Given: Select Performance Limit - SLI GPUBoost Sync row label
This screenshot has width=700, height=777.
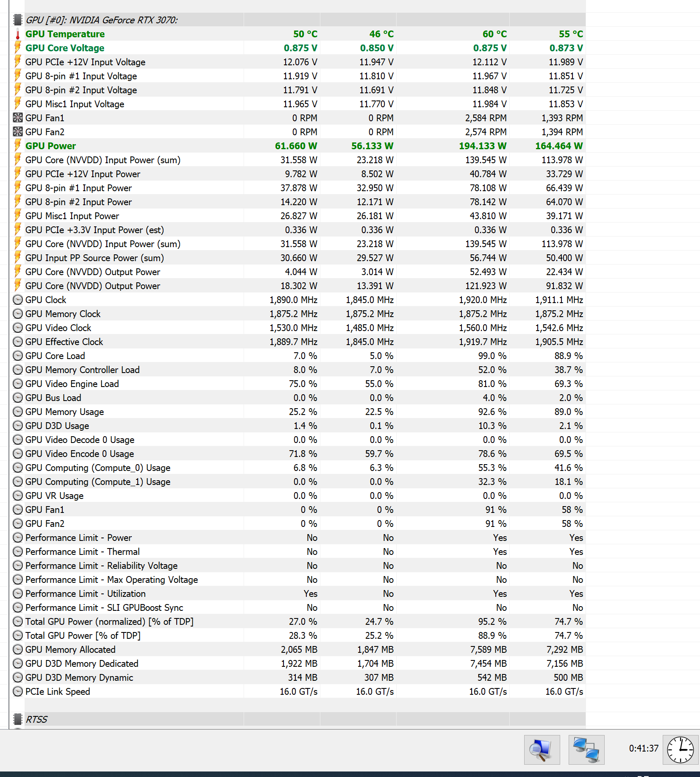Looking at the screenshot, I should point(104,607).
